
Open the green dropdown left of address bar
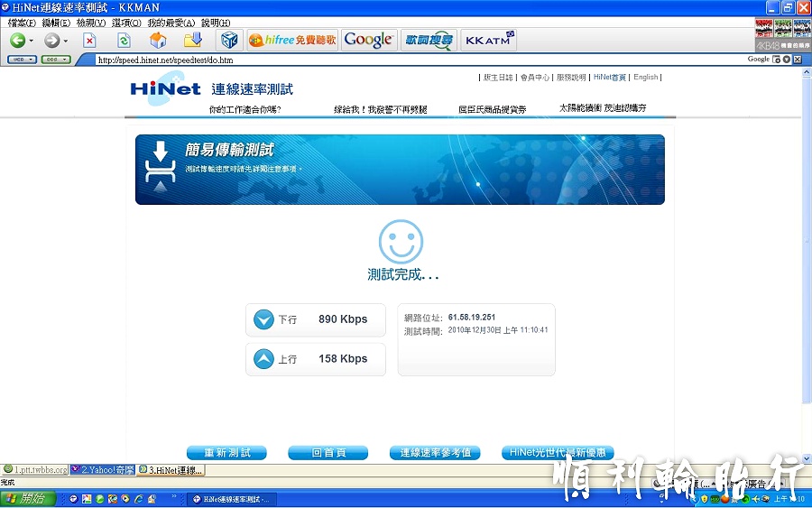[x=56, y=60]
